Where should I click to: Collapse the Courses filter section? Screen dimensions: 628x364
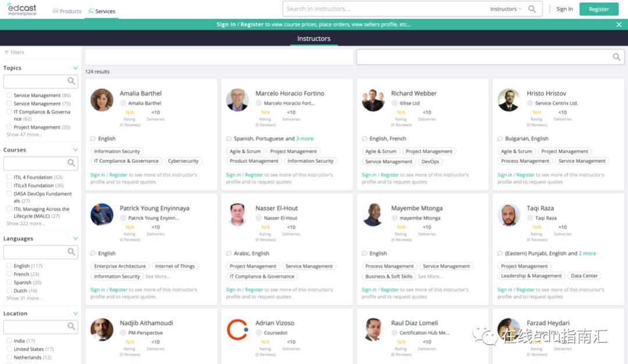[75, 150]
